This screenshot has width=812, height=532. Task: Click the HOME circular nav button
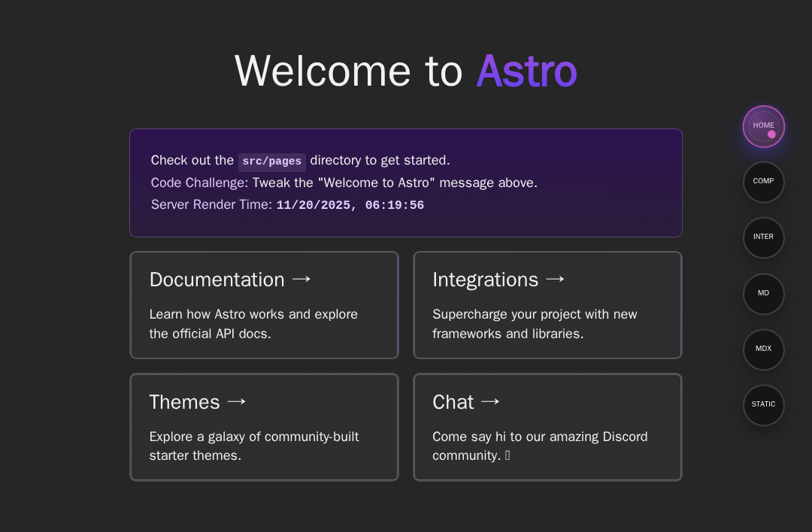pyautogui.click(x=763, y=126)
